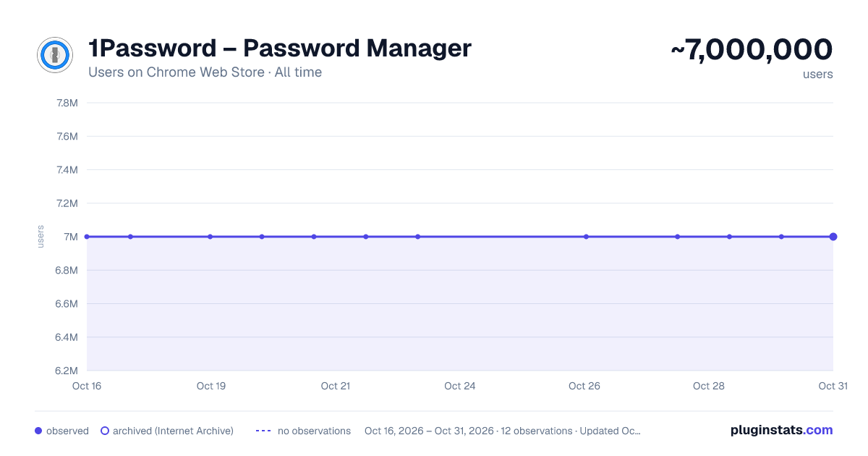Click the 'observed' legend text
The height and width of the screenshot is (456, 868).
point(67,431)
